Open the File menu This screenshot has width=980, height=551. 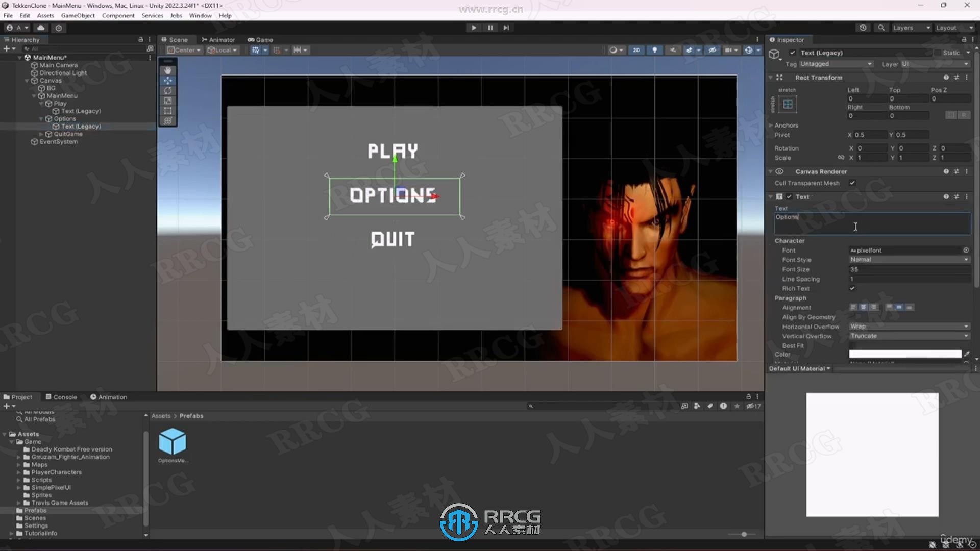point(8,15)
